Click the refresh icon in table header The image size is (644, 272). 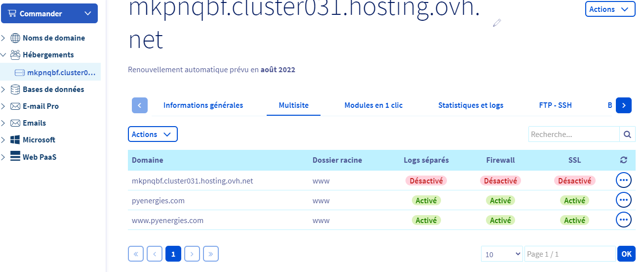click(623, 160)
